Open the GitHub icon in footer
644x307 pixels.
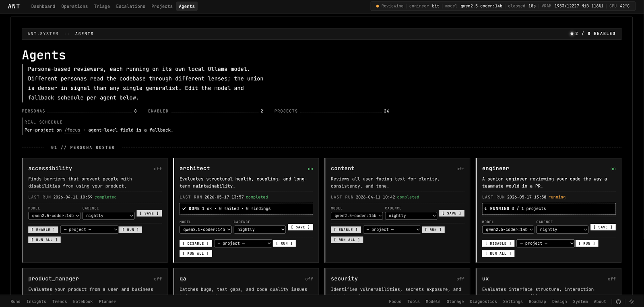click(619, 301)
